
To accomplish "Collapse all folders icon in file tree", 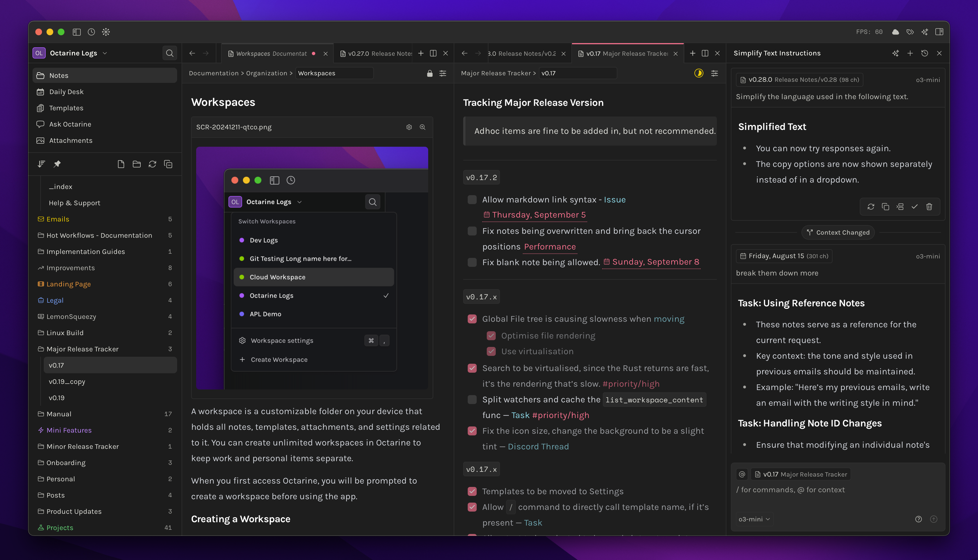I will pos(168,164).
